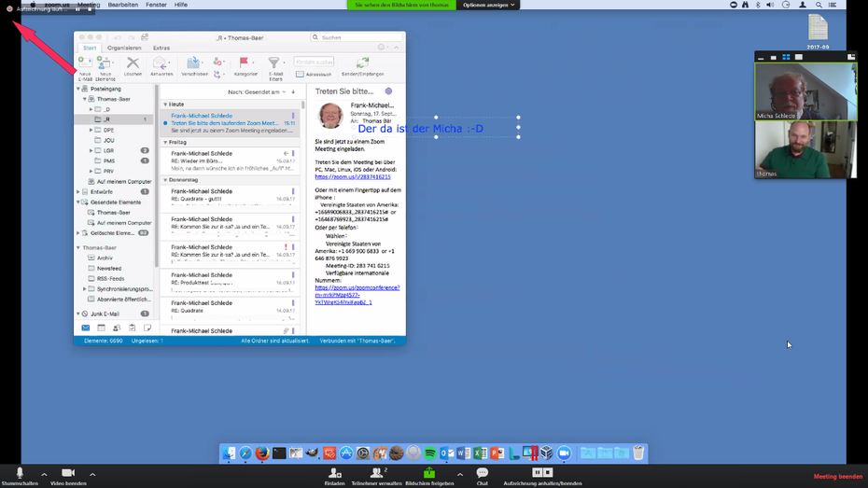Click Teilnehmer verwalten in Zoom toolbar

coord(376,475)
